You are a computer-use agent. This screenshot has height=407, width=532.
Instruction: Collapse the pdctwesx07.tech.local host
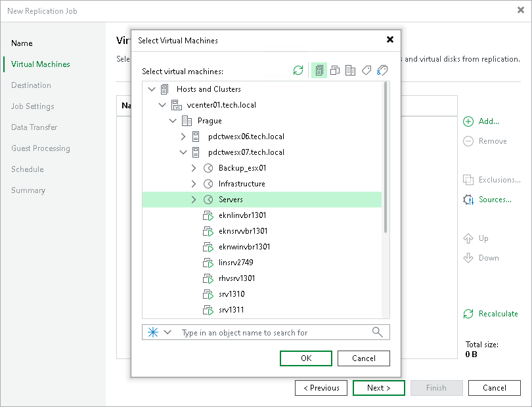pos(183,152)
